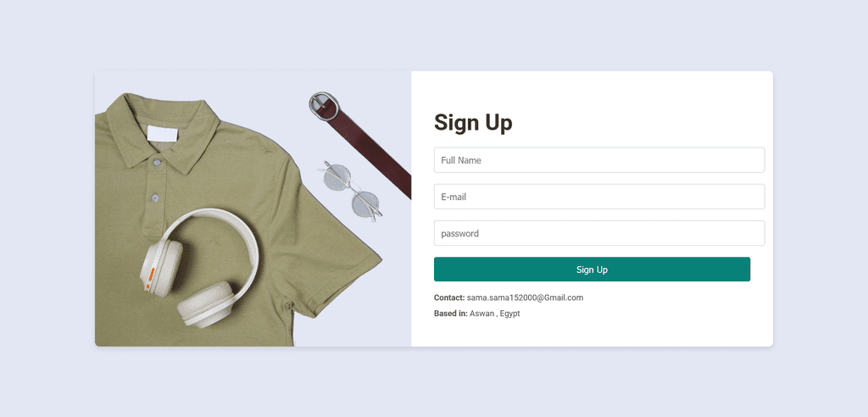Click the Full Name input field
The height and width of the screenshot is (417, 868).
599,160
